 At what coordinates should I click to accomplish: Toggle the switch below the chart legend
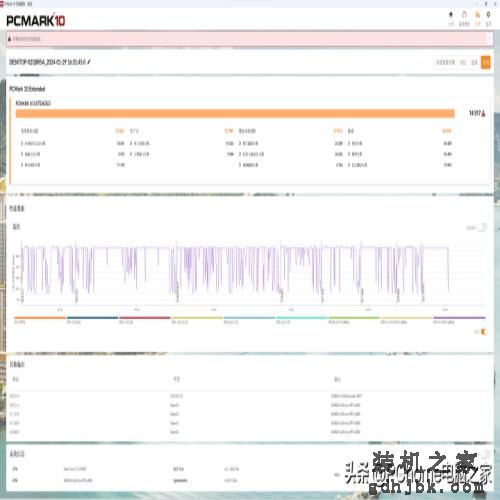(484, 332)
